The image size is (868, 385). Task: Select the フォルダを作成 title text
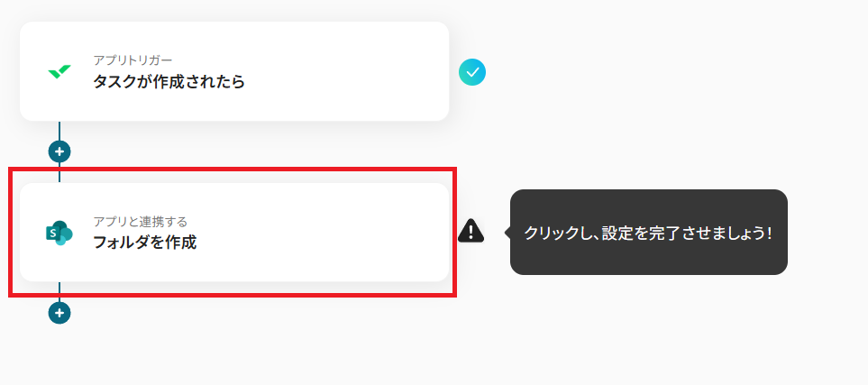pos(144,242)
